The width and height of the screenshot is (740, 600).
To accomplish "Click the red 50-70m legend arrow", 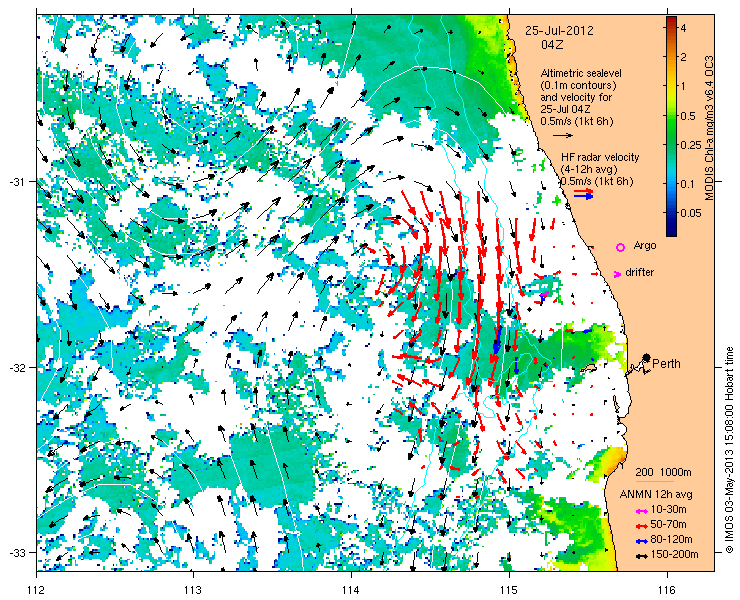I will (640, 525).
